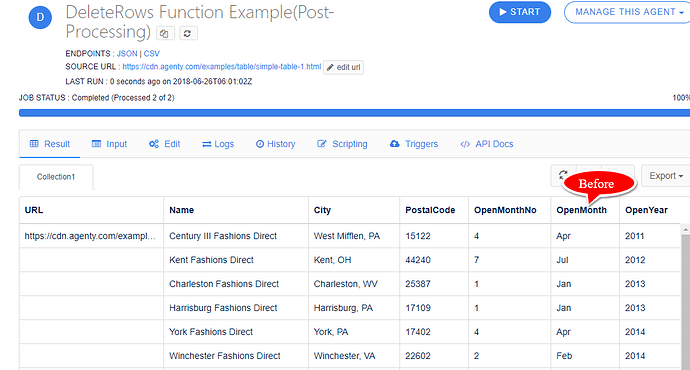Click the refresh results icon near Export
The image size is (690, 370).
[563, 175]
